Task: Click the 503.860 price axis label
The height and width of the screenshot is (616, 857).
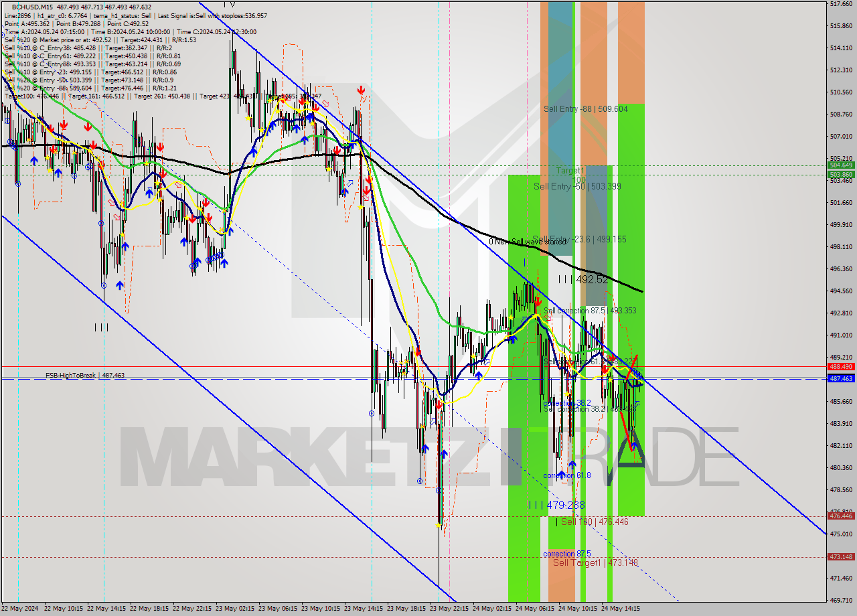Action: pos(841,174)
